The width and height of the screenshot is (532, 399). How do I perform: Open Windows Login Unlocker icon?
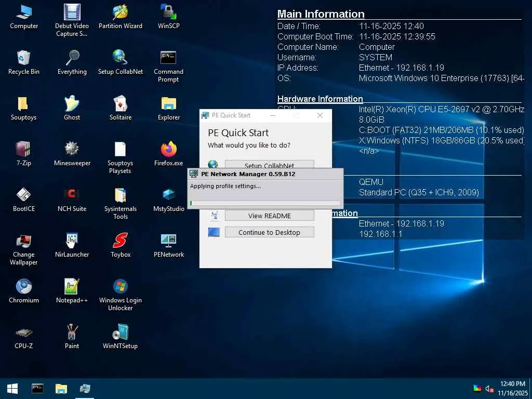pyautogui.click(x=121, y=295)
